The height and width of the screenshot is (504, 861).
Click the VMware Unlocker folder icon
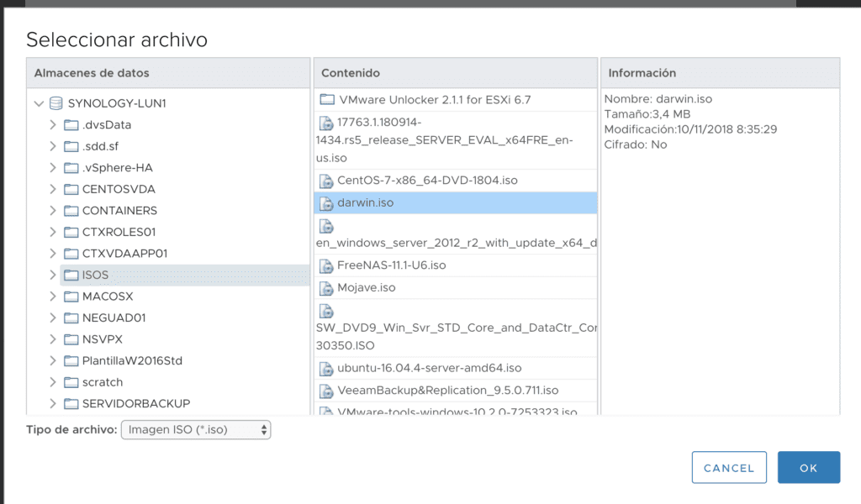tap(325, 99)
